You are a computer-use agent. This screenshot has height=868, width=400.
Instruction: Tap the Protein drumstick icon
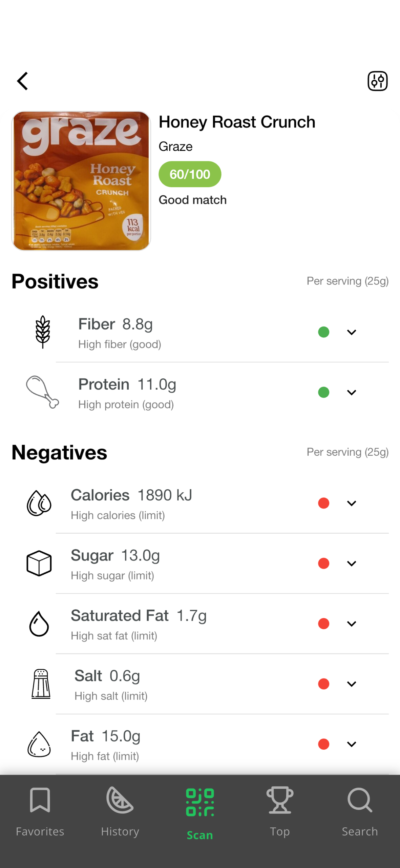tap(42, 392)
